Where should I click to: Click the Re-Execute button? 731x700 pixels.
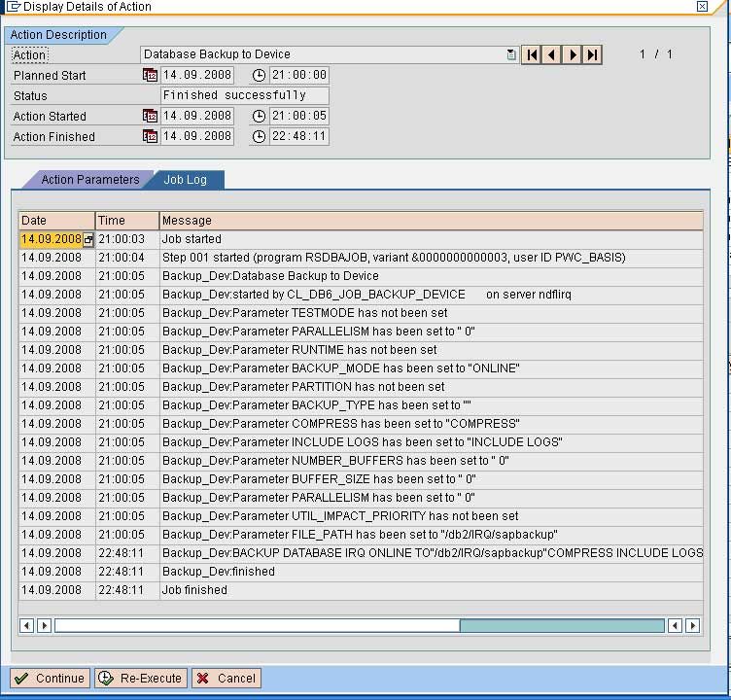pyautogui.click(x=141, y=678)
